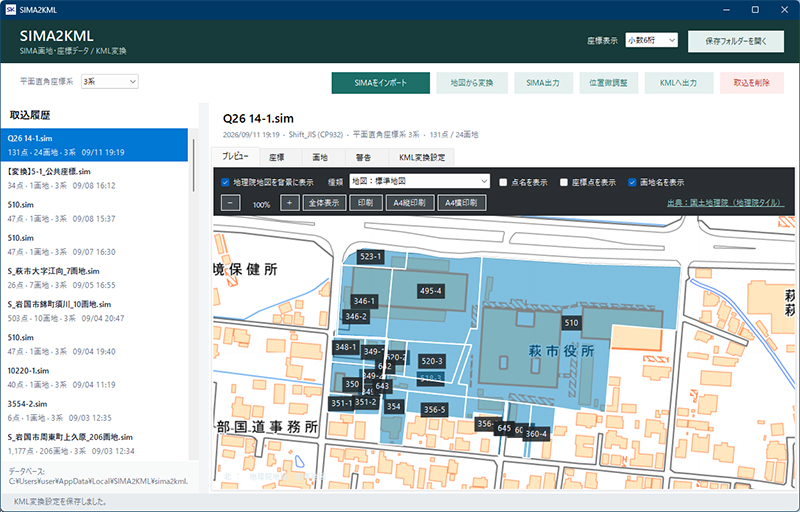The width and height of the screenshot is (800, 512).
Task: Enable the 点名を表示 checkbox
Action: 503,182
